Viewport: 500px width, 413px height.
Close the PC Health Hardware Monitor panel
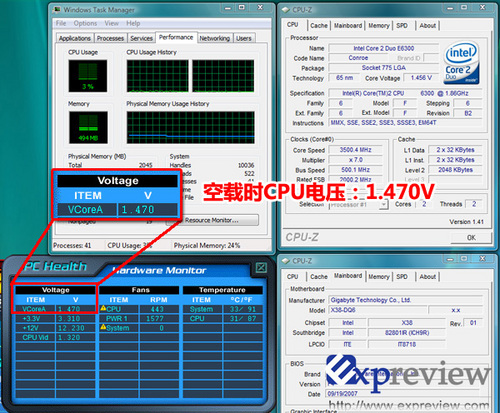pos(261,267)
